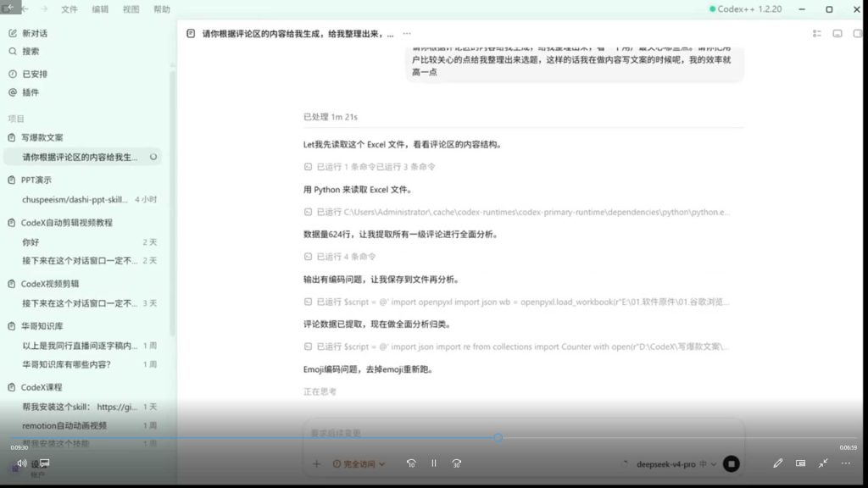Viewport: 868px width, 488px height.
Task: Toggle picture-in-picture mini player icon
Action: coord(800,463)
